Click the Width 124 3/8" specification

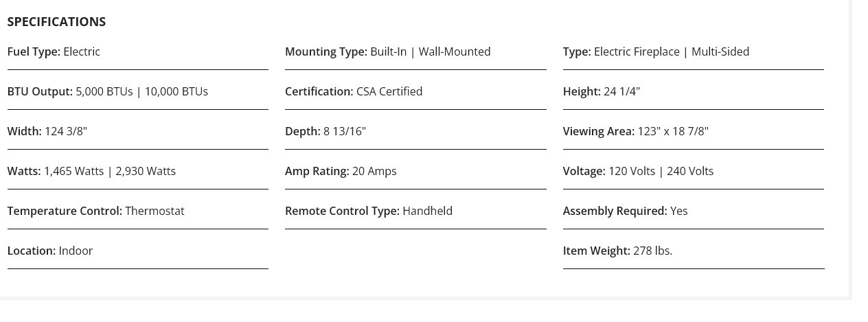pyautogui.click(x=47, y=132)
